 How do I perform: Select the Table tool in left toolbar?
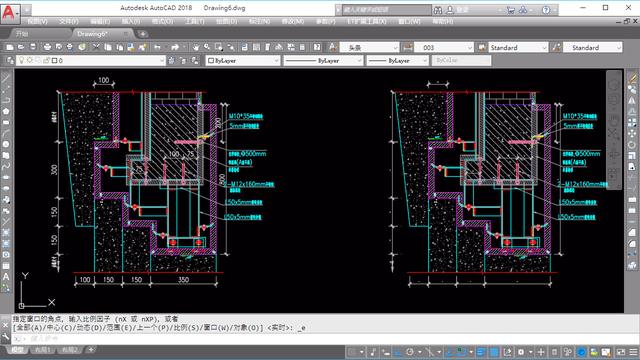[x=6, y=266]
